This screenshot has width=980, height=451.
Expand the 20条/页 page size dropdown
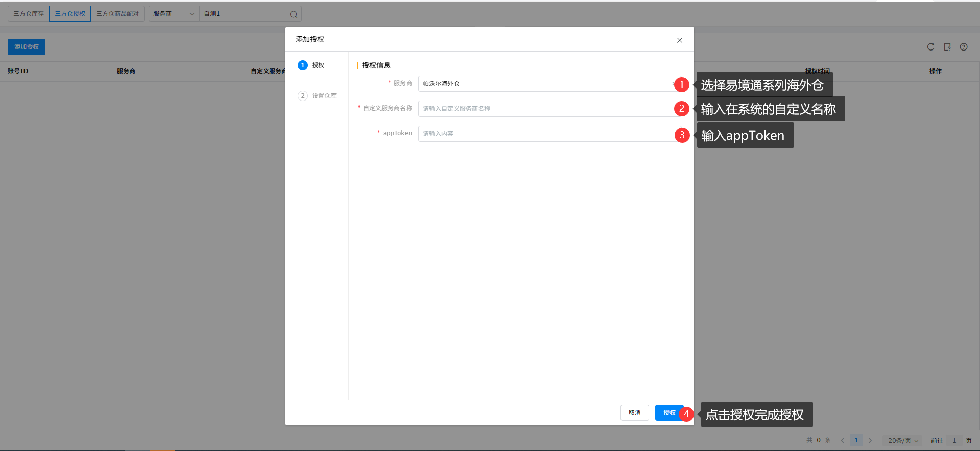[x=902, y=440]
